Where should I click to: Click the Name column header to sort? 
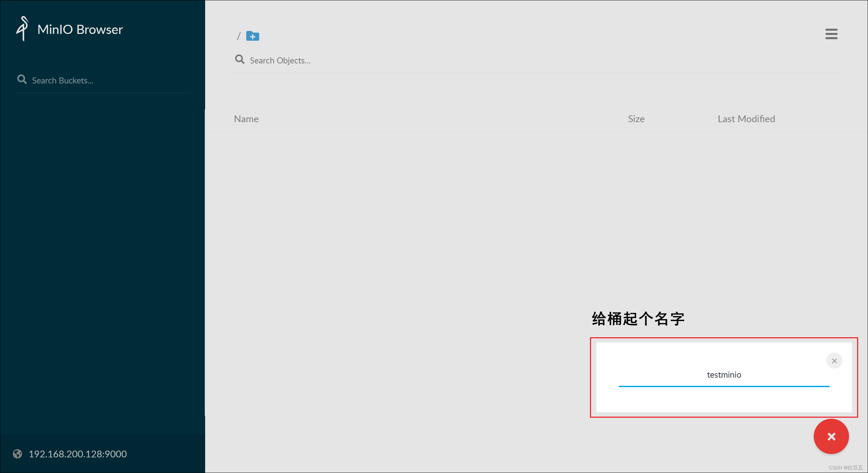pos(246,119)
